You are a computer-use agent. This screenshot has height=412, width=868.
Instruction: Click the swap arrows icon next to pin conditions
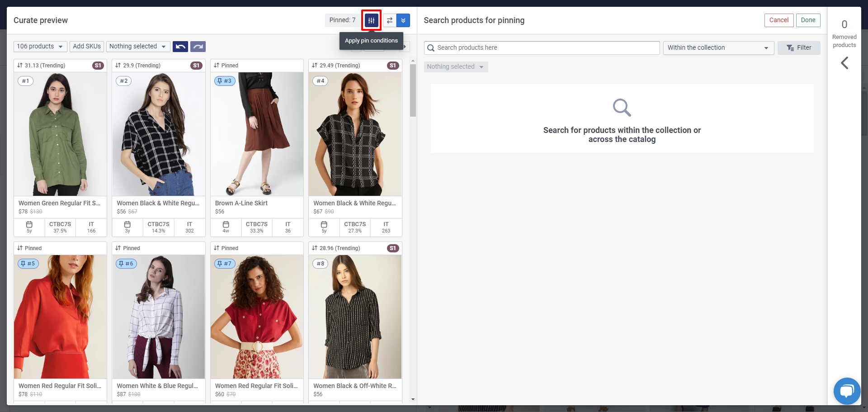coord(390,20)
